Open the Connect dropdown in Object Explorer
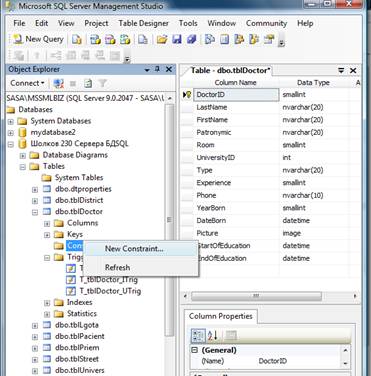 tap(27, 83)
